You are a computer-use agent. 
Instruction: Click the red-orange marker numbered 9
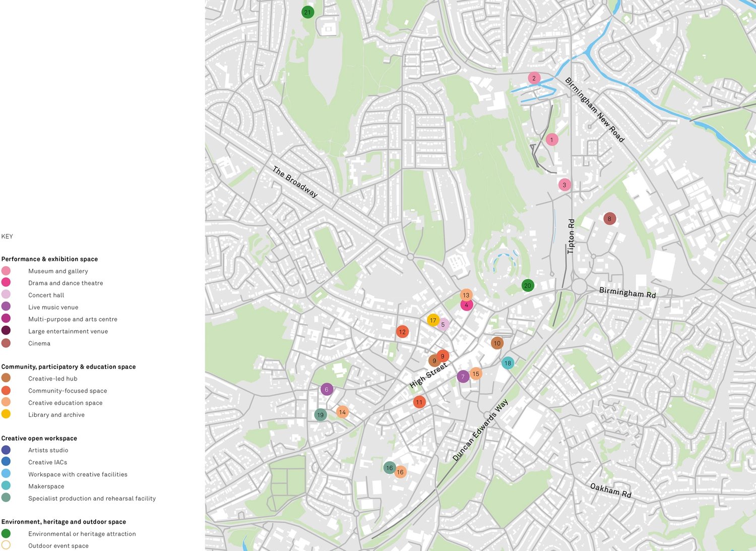click(x=443, y=356)
